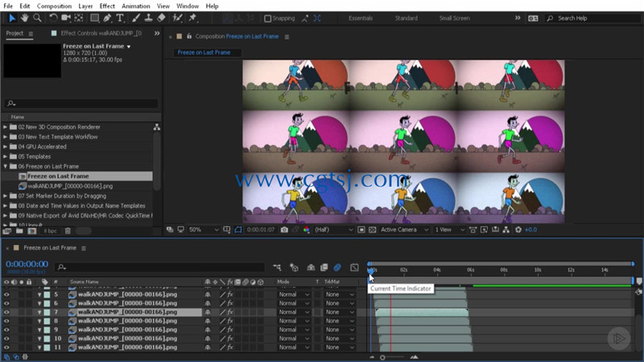Open layer 5 Normal blending mode dropdown
The height and width of the screenshot is (362, 644).
pos(293,294)
